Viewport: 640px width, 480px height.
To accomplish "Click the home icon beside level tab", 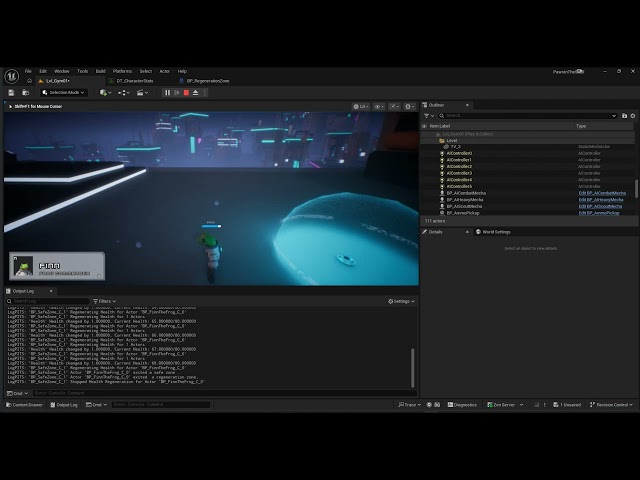I will coord(29,81).
